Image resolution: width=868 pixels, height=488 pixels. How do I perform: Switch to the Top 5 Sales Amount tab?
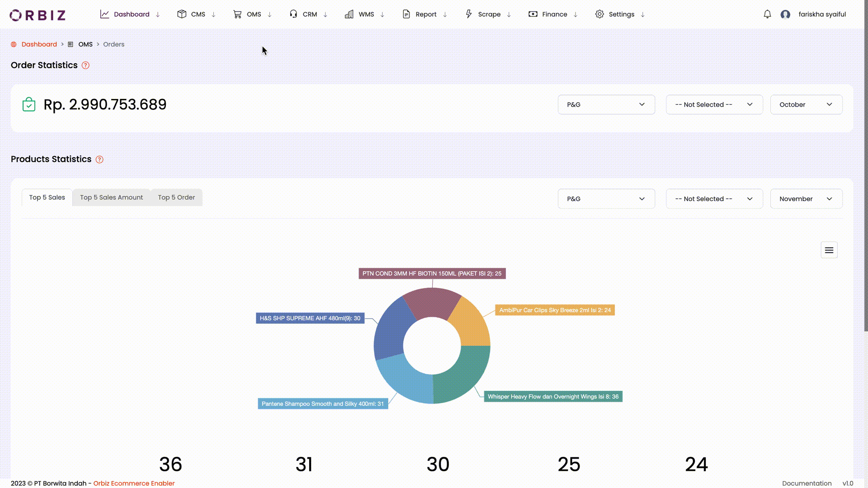coord(111,197)
